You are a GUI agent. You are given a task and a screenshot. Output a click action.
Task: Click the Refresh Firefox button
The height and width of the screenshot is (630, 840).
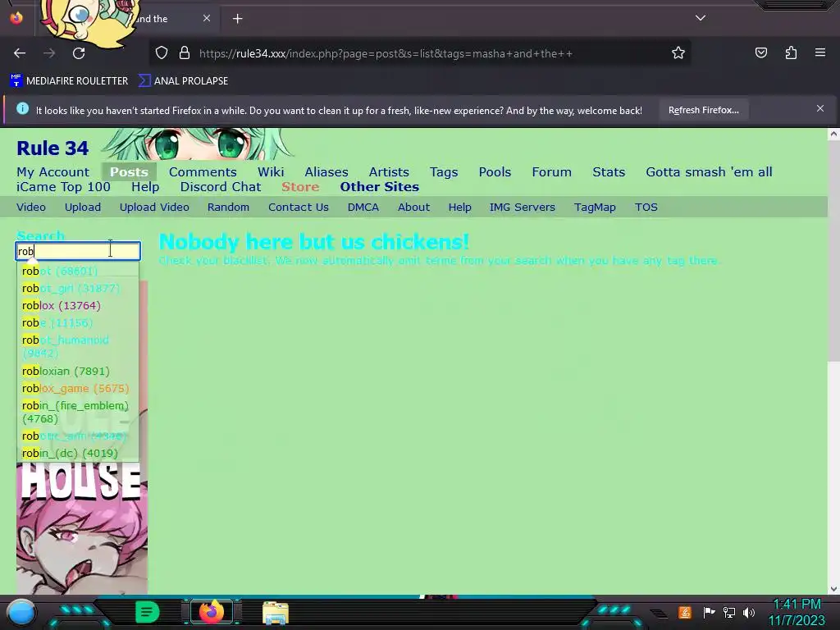click(703, 111)
